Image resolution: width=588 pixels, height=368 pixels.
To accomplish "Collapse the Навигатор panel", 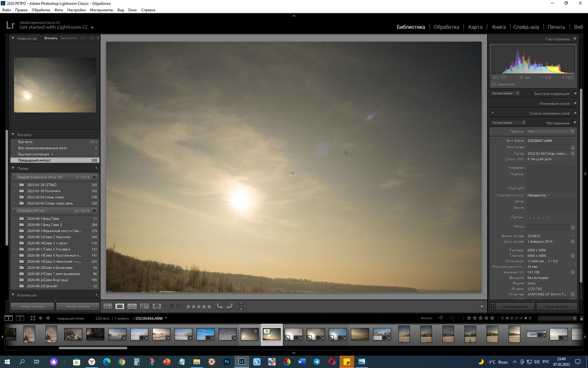I will click(x=13, y=38).
